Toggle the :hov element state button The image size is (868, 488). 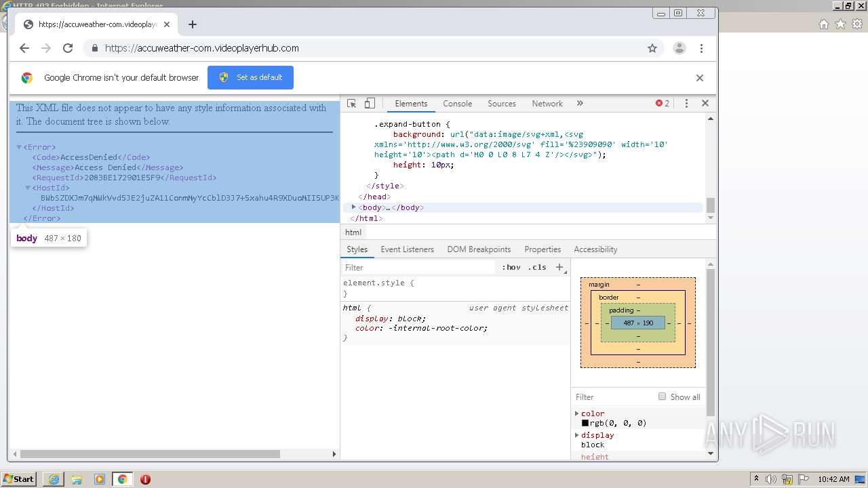tap(511, 268)
